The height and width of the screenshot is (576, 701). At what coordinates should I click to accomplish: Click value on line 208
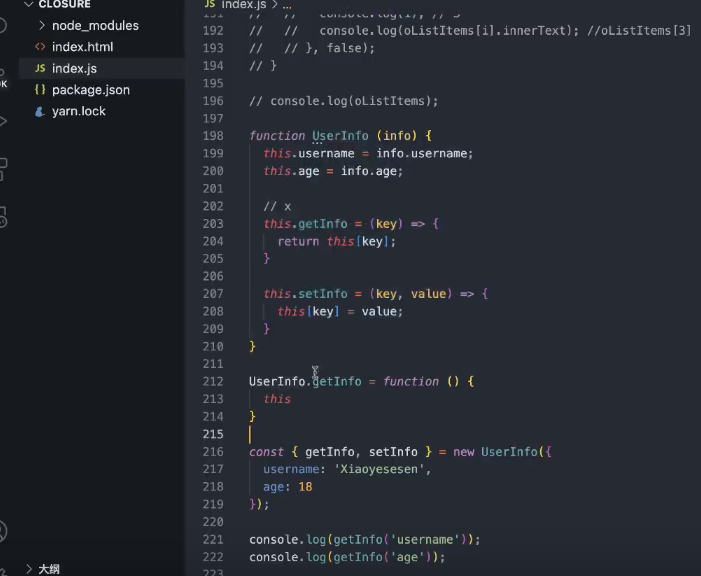coord(379,311)
